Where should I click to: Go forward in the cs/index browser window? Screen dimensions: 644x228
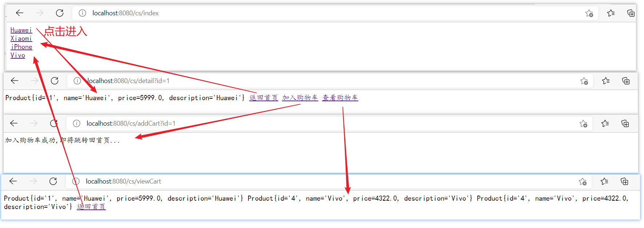[x=40, y=13]
